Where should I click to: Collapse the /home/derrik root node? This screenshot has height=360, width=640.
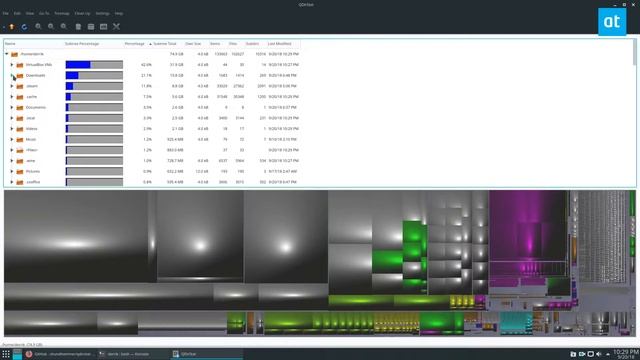[x=7, y=54]
